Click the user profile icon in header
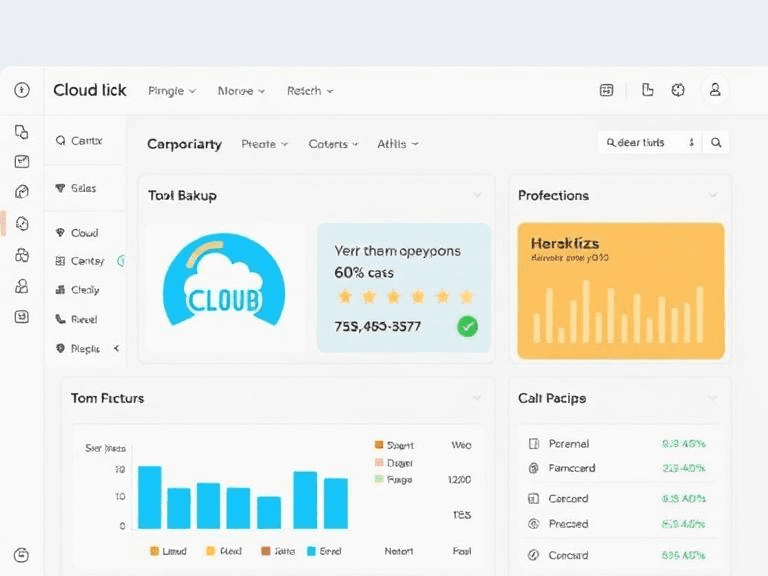This screenshot has height=576, width=768. 715,90
